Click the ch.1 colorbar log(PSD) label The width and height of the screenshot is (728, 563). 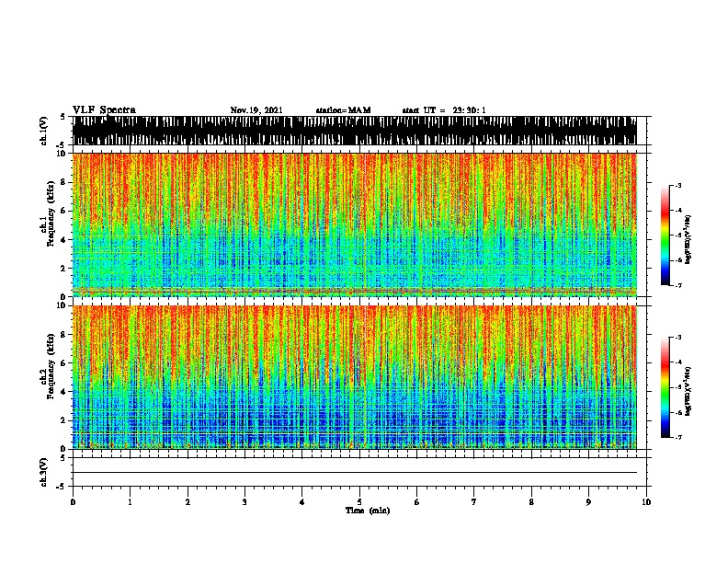coord(688,240)
